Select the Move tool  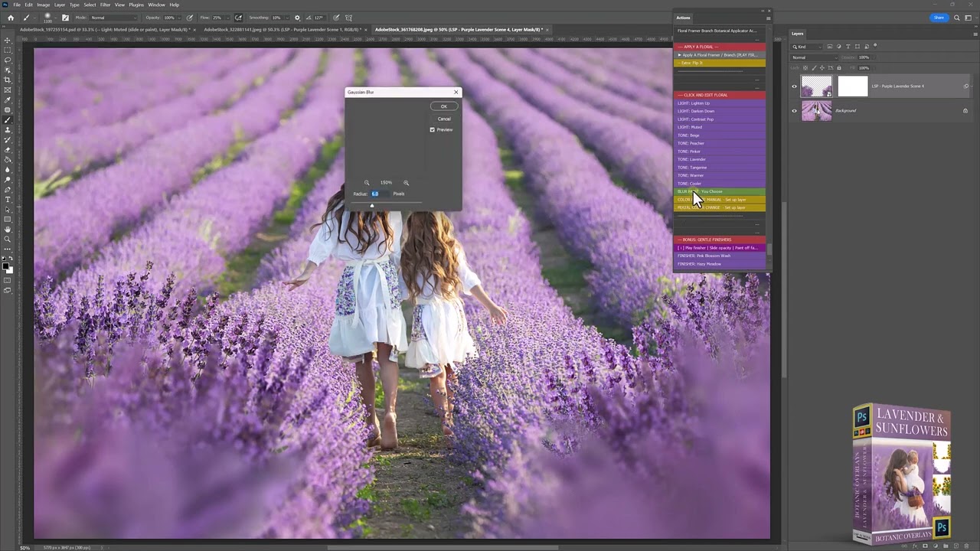coord(8,40)
